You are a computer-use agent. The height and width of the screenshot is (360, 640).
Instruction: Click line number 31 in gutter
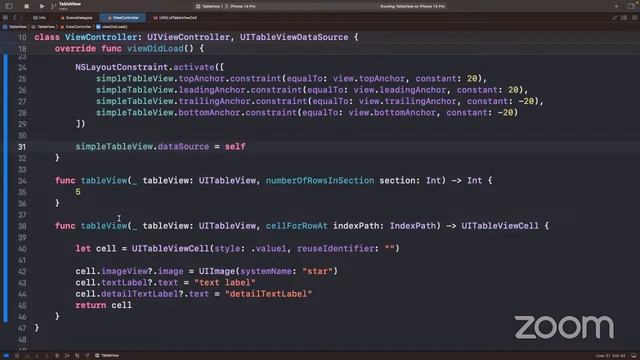[x=22, y=147]
